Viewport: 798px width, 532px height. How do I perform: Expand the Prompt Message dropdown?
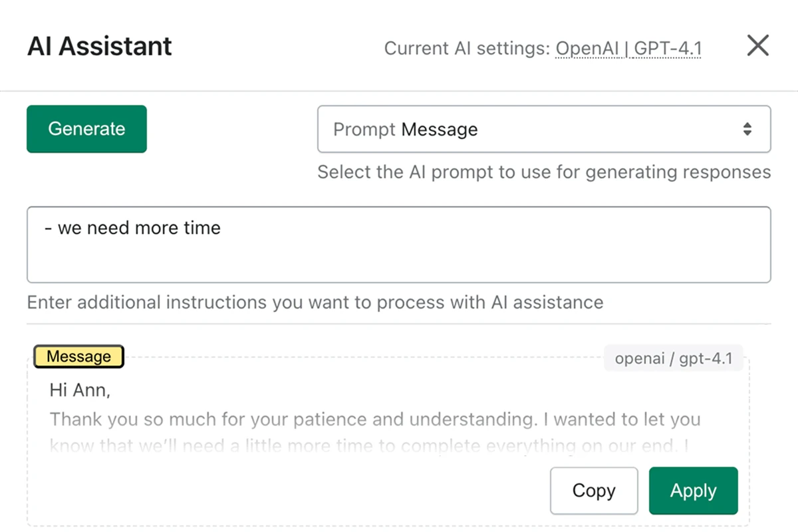pos(543,129)
